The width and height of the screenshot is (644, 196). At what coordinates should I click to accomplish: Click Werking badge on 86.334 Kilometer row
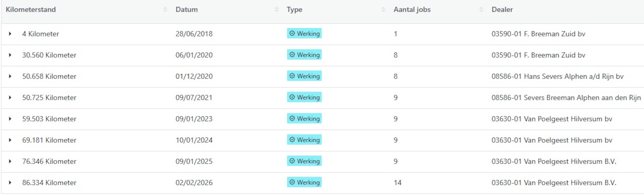(x=304, y=183)
